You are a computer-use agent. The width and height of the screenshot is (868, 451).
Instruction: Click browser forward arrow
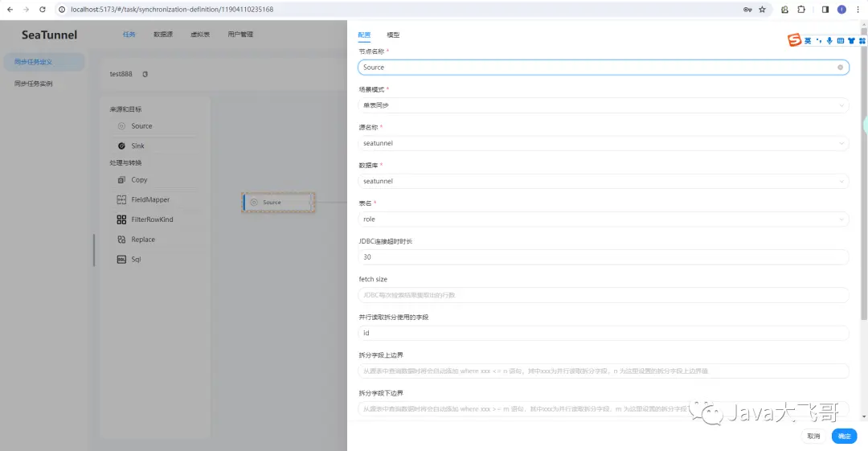[x=26, y=10]
